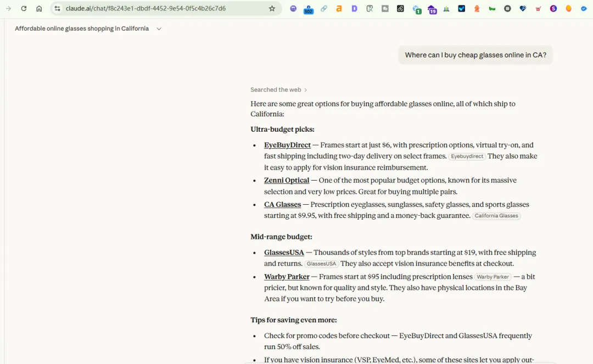593x364 pixels.
Task: Open the green 'bw' extension icon
Action: [492, 8]
